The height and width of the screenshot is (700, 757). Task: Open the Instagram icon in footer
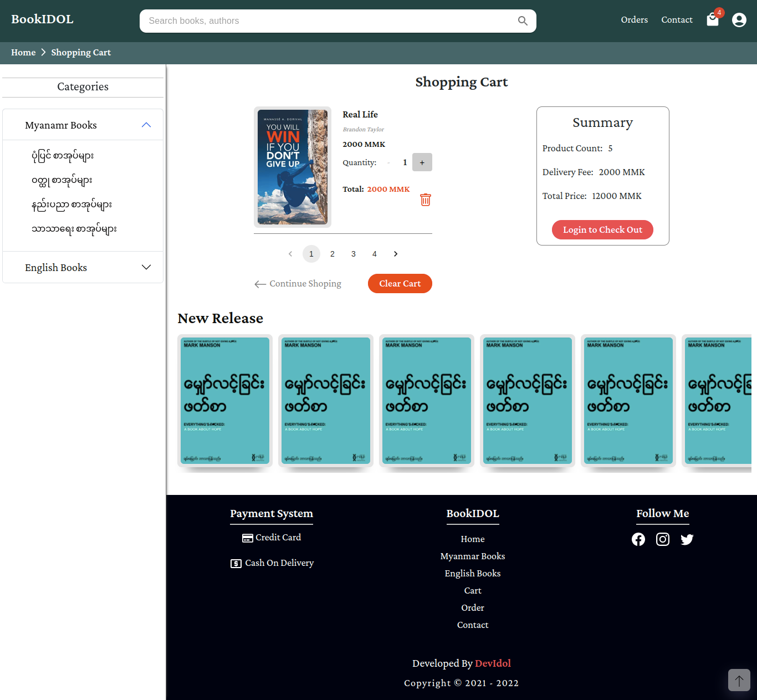point(663,539)
